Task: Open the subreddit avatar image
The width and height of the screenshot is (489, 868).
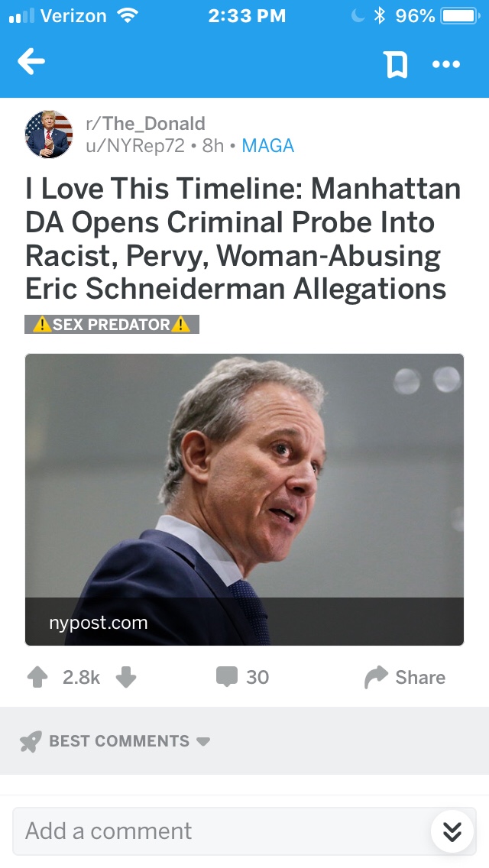Action: tap(49, 134)
